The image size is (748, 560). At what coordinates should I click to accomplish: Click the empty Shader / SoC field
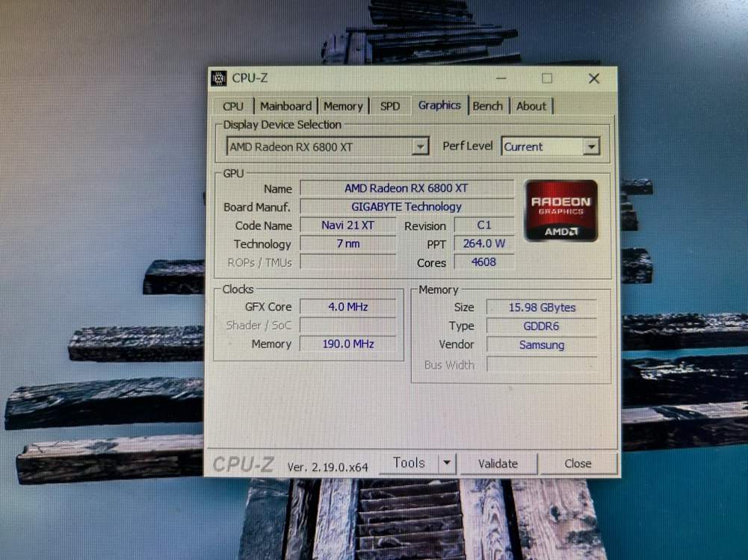(x=347, y=325)
